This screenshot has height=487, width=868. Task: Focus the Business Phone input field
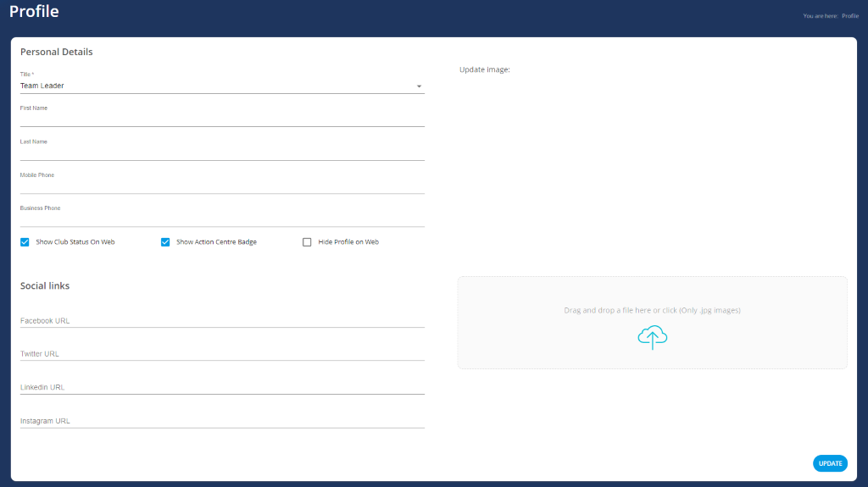coord(222,219)
